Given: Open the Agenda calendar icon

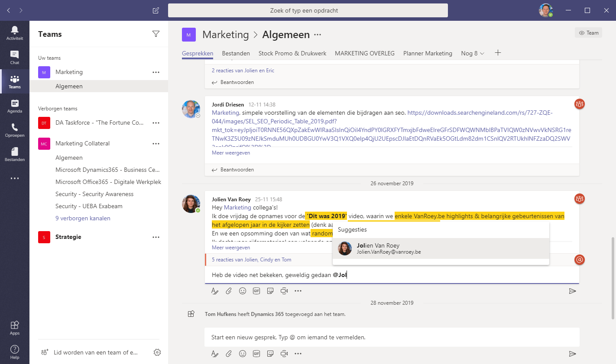Looking at the screenshot, I should tap(15, 106).
